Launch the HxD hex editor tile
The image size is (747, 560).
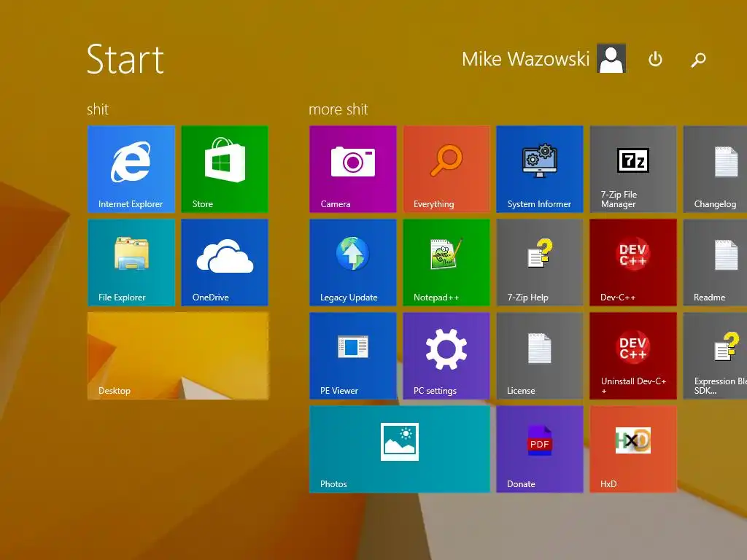point(632,449)
